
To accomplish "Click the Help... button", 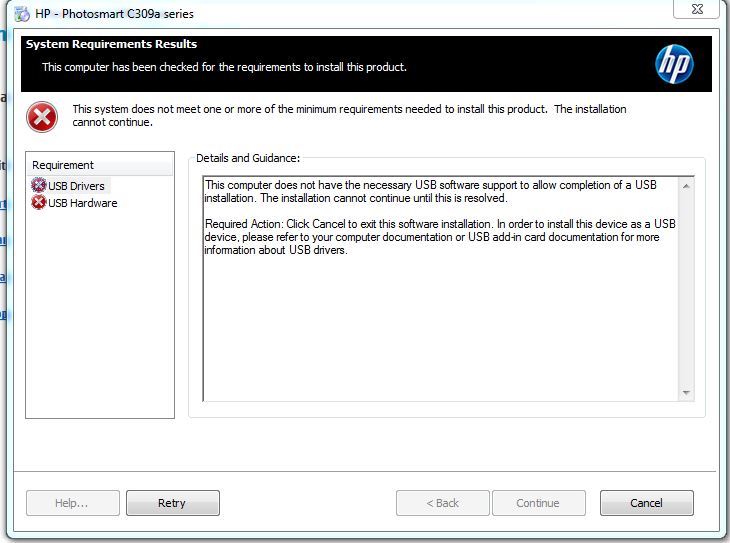I will click(73, 503).
